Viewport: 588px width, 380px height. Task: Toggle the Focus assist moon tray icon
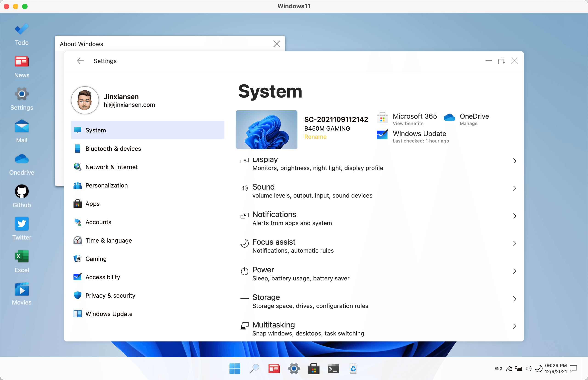pos(539,369)
